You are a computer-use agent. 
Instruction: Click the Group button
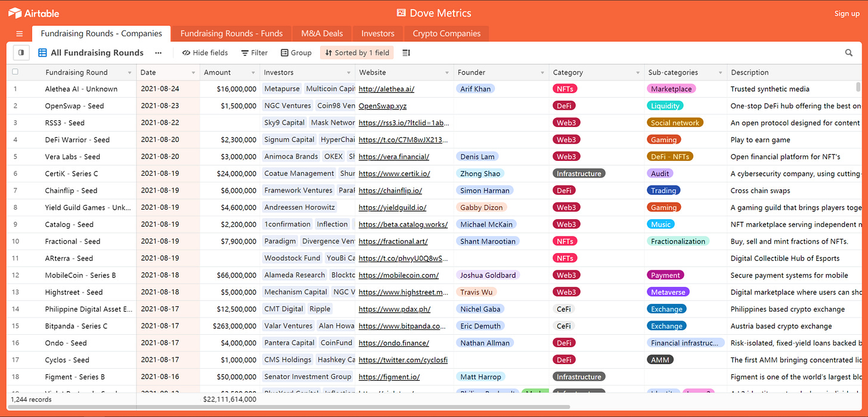296,53
